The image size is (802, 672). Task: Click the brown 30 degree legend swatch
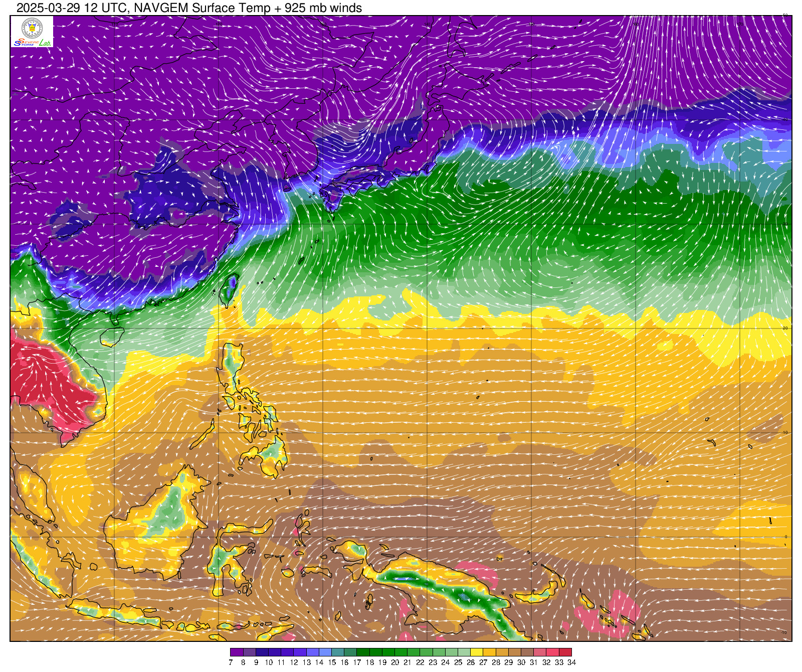[527, 652]
